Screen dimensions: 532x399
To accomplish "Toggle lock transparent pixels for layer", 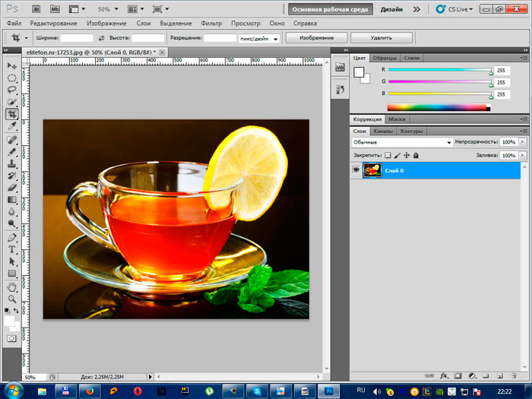I will tap(387, 155).
